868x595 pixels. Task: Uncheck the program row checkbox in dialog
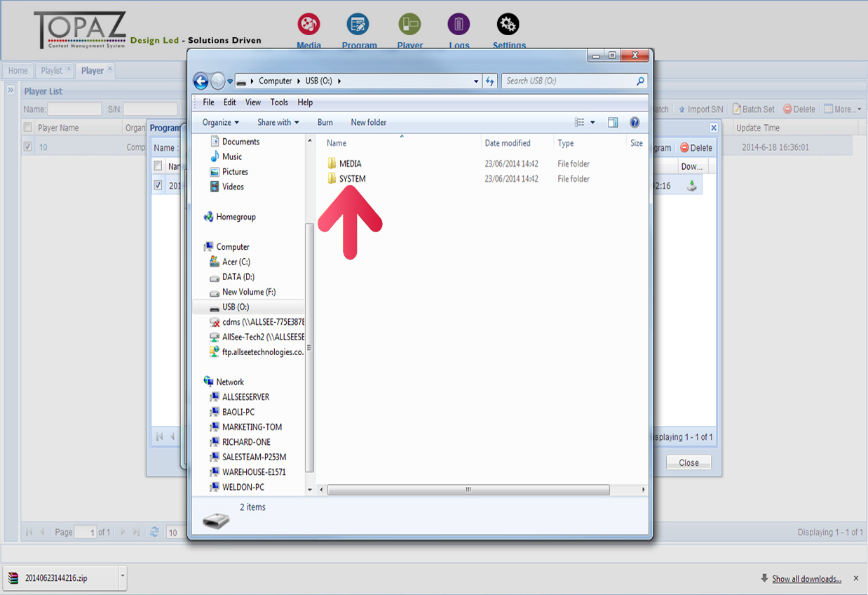[158, 186]
